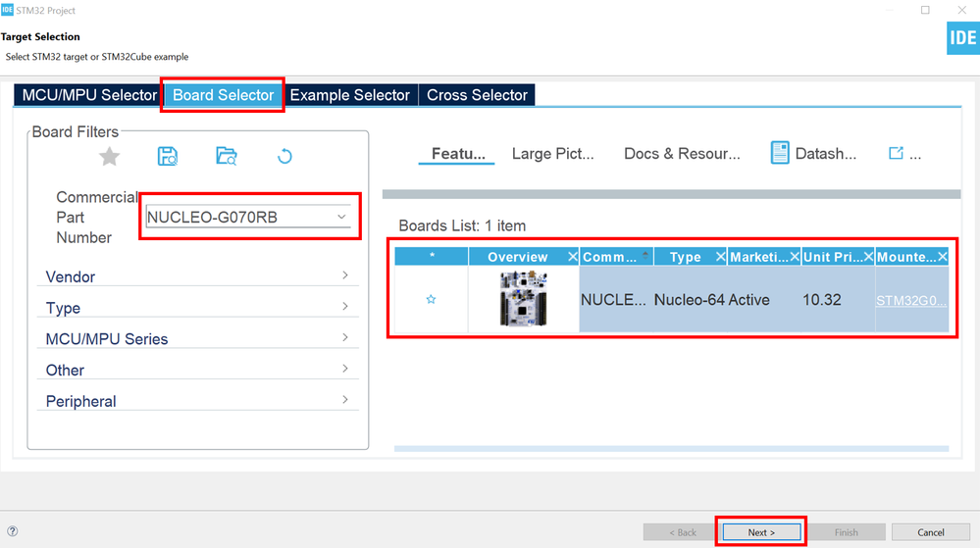The image size is (980, 548).
Task: Remove the Overview column with its X
Action: pos(573,257)
